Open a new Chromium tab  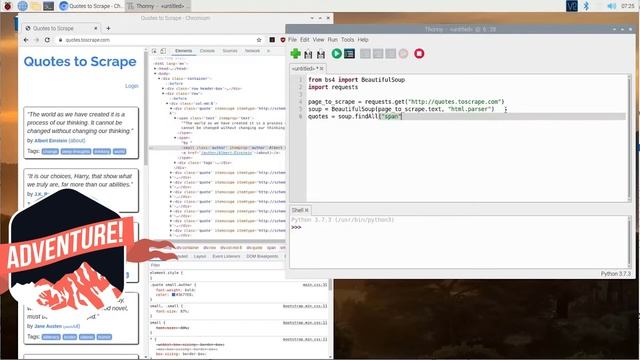(108, 28)
